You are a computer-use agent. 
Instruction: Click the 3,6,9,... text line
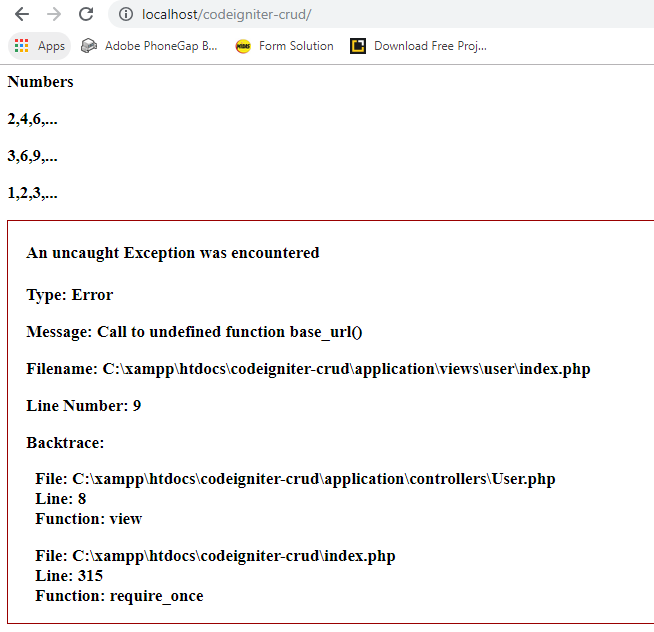coord(33,156)
